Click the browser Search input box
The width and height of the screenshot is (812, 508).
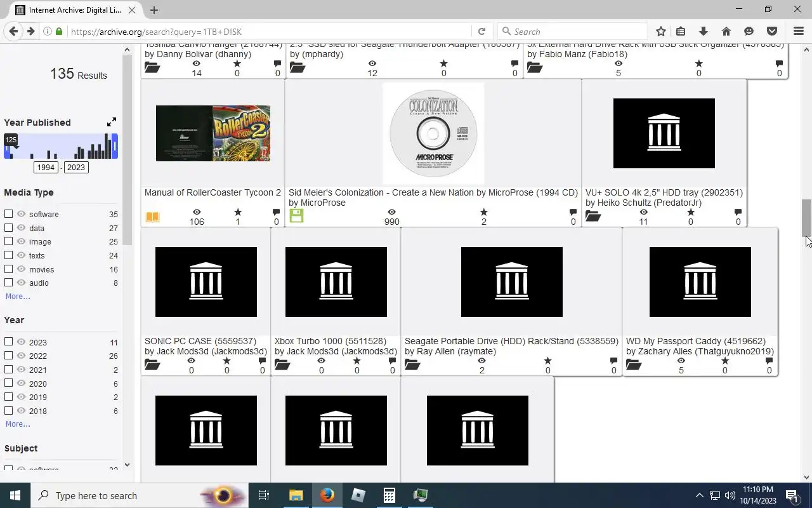tap(571, 31)
